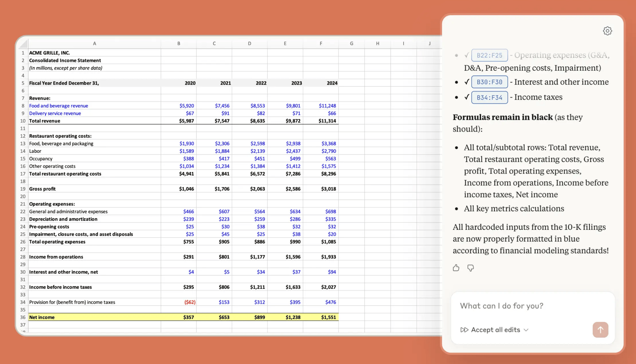The width and height of the screenshot is (636, 364).
Task: Click the B34:F34 range chip
Action: click(x=489, y=97)
